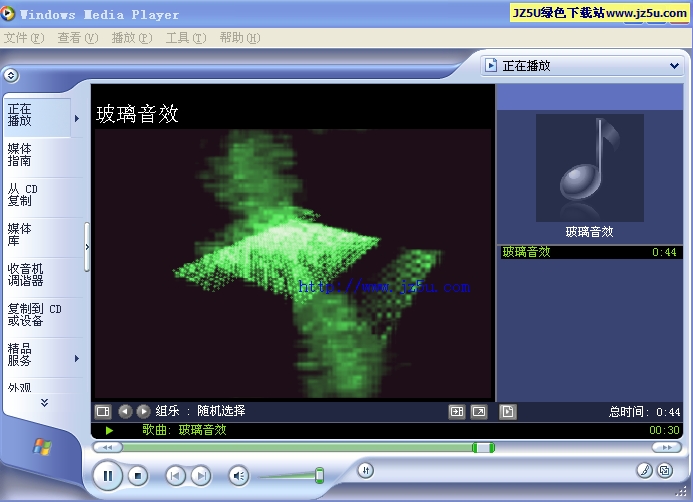Click the menu bar show/hide button
The height and width of the screenshot is (502, 693).
(x=11, y=75)
